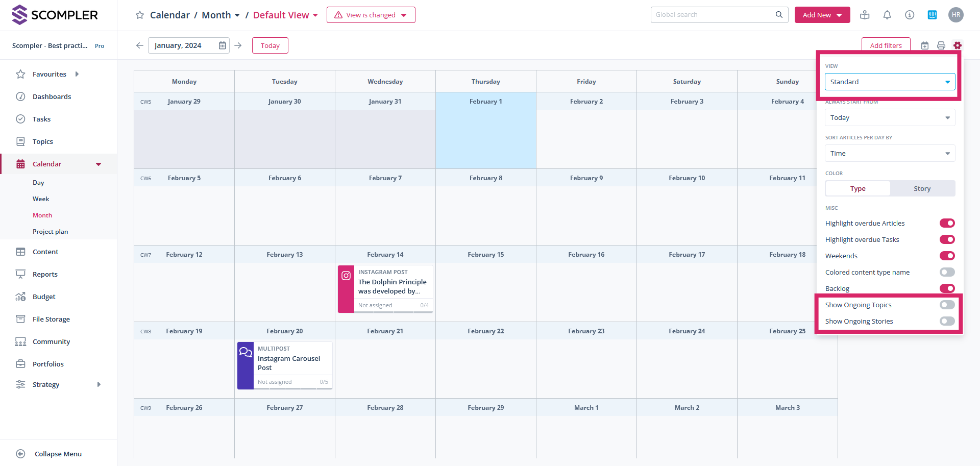The height and width of the screenshot is (466, 980).
Task: Click the Today button
Action: [270, 45]
